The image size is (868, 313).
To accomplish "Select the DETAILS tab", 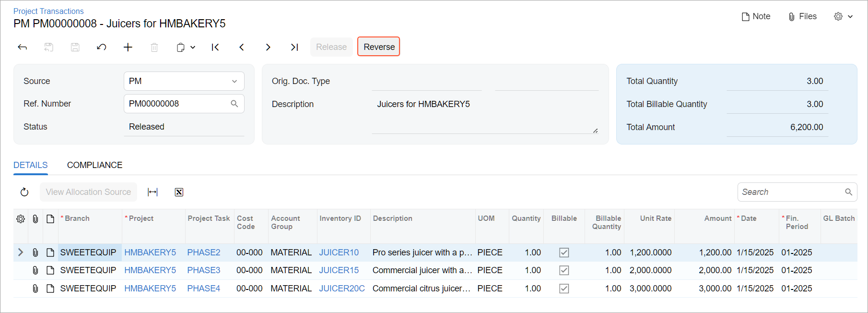I will coord(30,165).
